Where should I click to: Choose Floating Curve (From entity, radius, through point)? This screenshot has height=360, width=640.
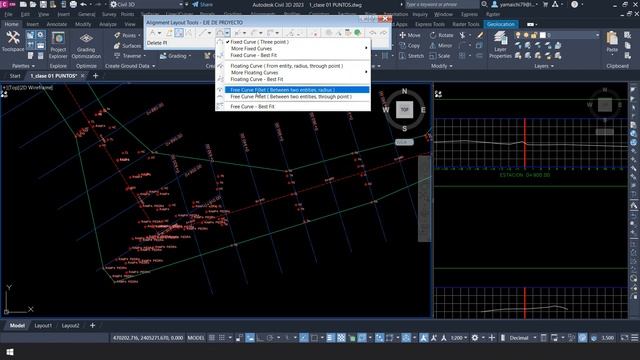point(293,66)
